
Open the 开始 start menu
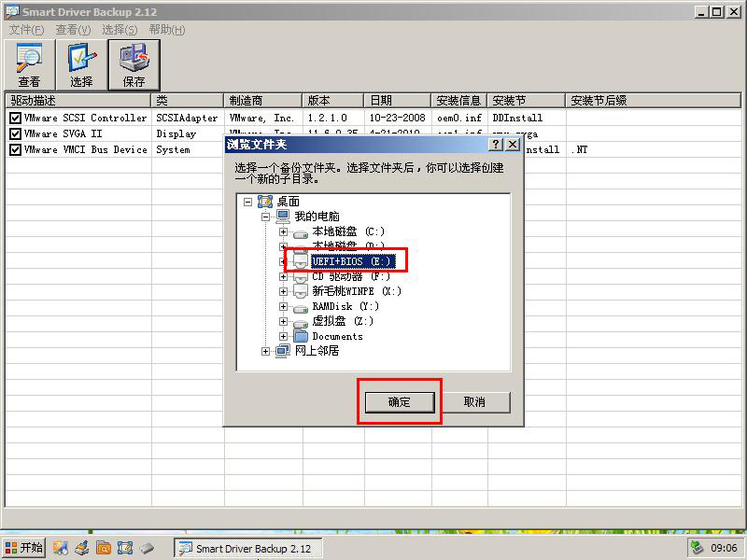(24, 548)
